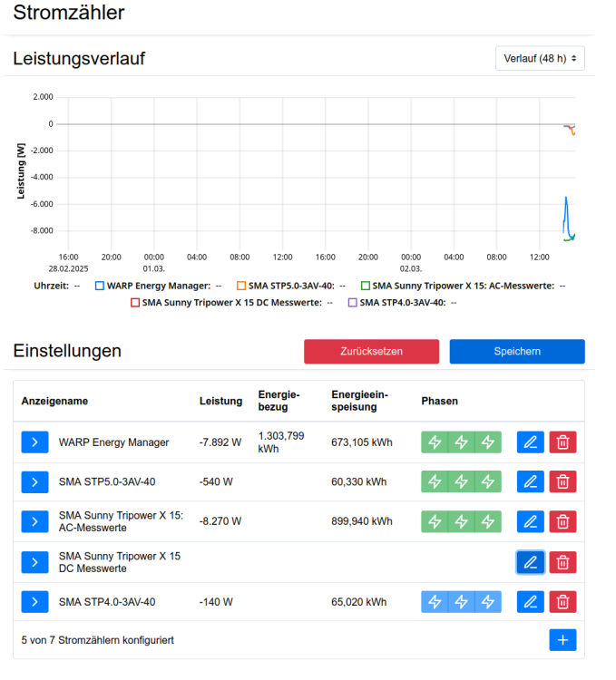This screenshot has width=616, height=680.
Task: Expand the WARP Energy Manager row
Action: pyautogui.click(x=34, y=442)
